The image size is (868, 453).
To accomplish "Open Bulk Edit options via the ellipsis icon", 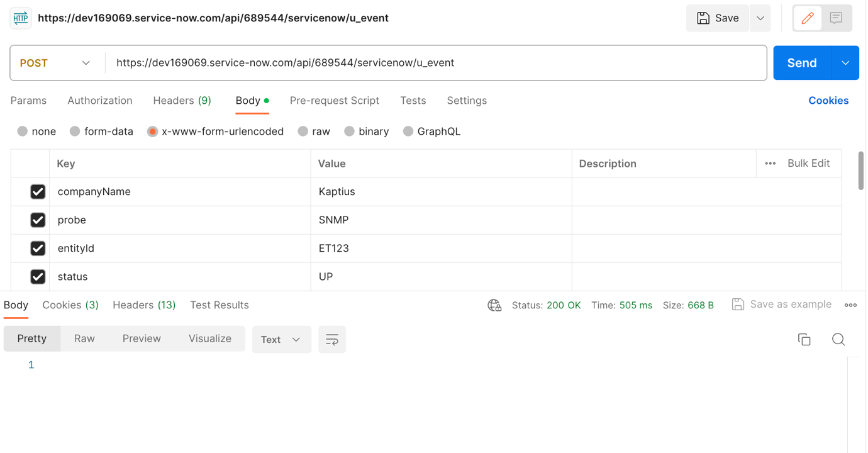I will pyautogui.click(x=770, y=163).
